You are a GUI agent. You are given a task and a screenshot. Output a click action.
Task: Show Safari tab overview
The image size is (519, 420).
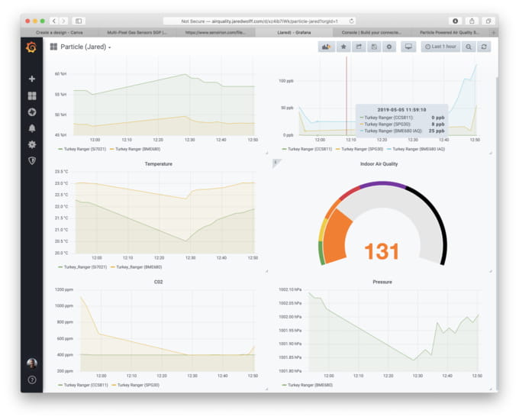pos(488,21)
